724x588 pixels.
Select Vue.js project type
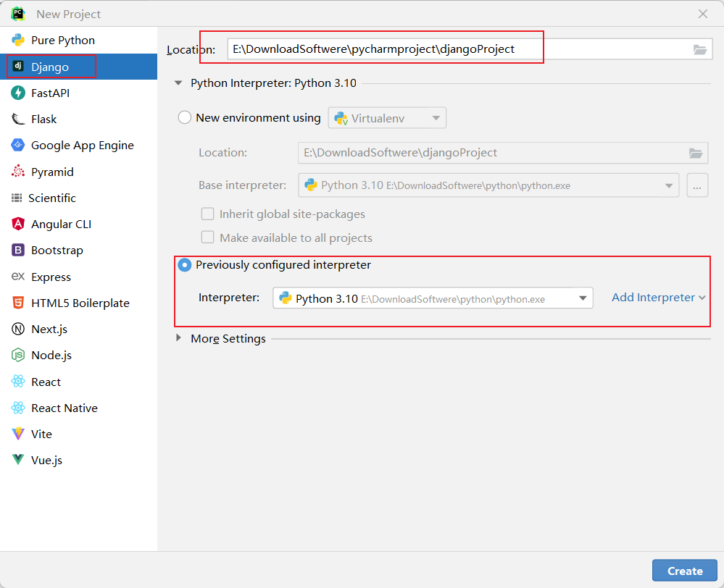pyautogui.click(x=78, y=460)
